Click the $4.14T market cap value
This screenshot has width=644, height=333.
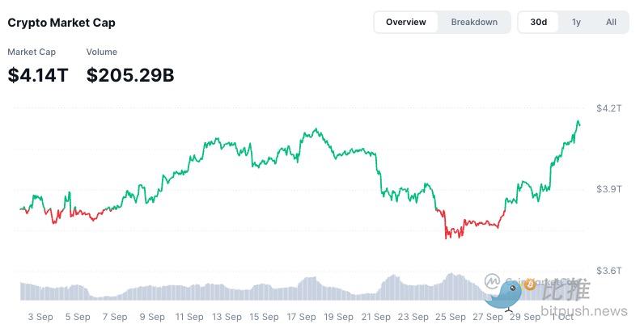coord(38,75)
